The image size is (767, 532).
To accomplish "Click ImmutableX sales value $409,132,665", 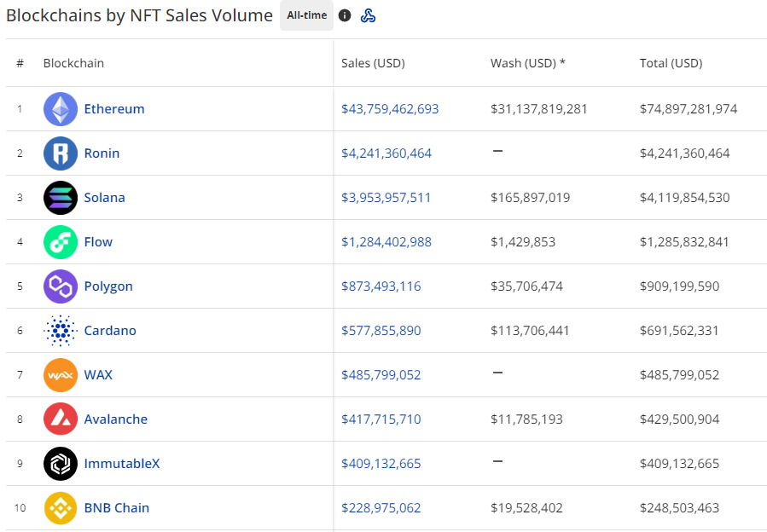I will coord(381,464).
